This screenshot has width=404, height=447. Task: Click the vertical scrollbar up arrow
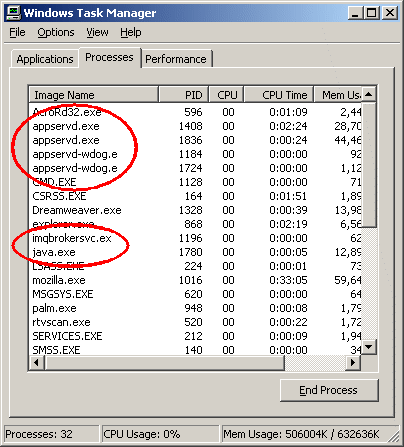tap(369, 95)
